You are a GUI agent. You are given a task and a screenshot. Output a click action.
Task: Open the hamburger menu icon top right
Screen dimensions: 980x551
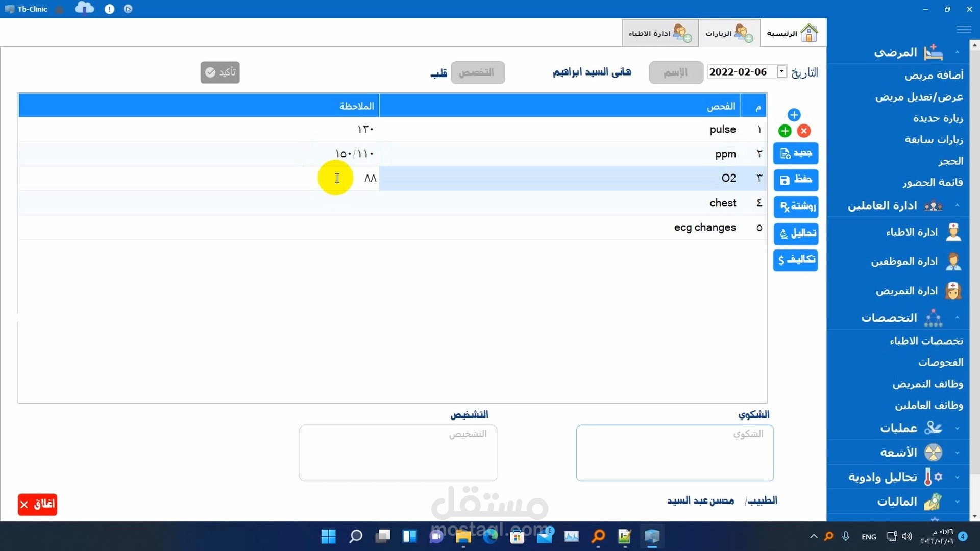coord(964,29)
